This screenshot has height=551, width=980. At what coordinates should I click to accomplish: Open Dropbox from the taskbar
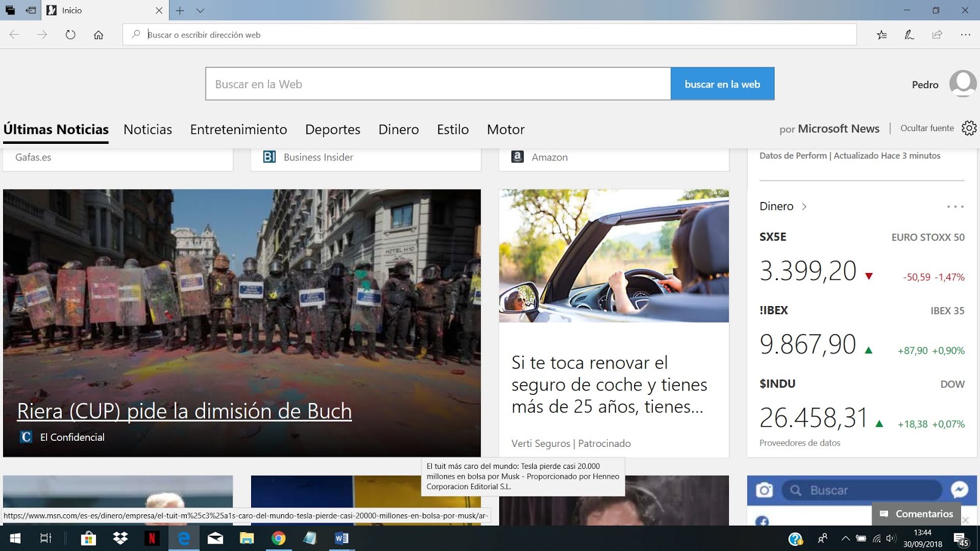(120, 538)
